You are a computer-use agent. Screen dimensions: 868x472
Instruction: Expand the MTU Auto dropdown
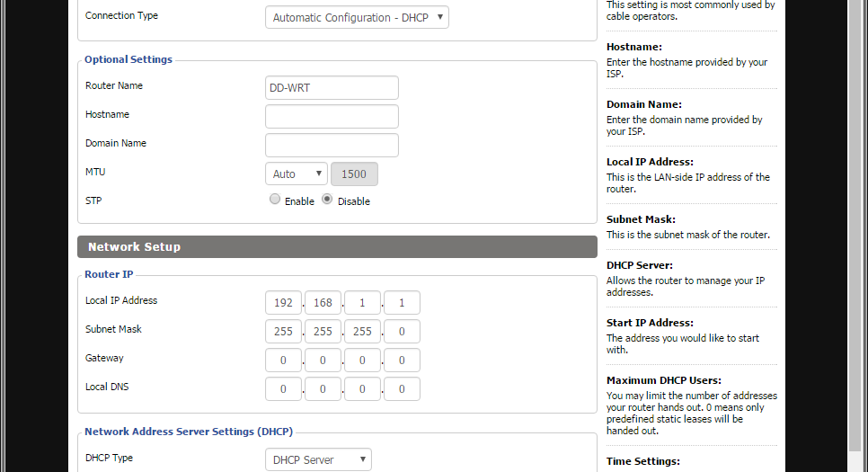point(296,174)
